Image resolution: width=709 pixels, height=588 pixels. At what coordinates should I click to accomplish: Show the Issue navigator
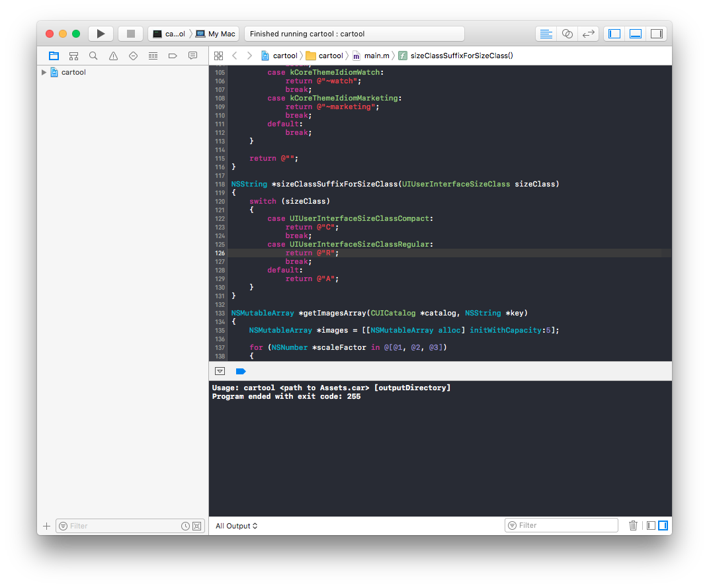[x=113, y=56]
